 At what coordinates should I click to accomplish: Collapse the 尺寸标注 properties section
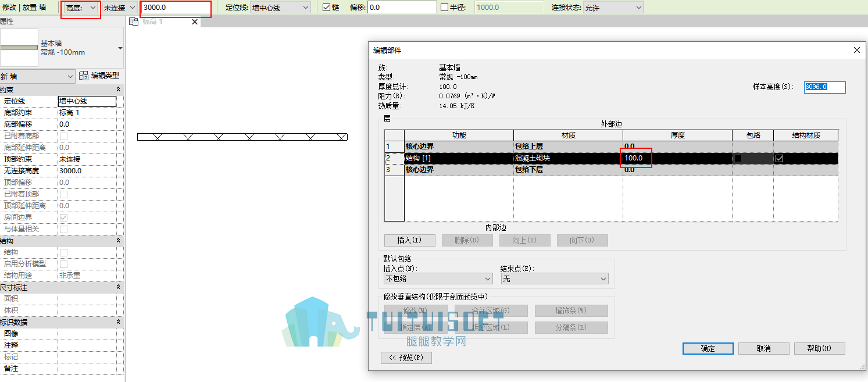coord(119,287)
